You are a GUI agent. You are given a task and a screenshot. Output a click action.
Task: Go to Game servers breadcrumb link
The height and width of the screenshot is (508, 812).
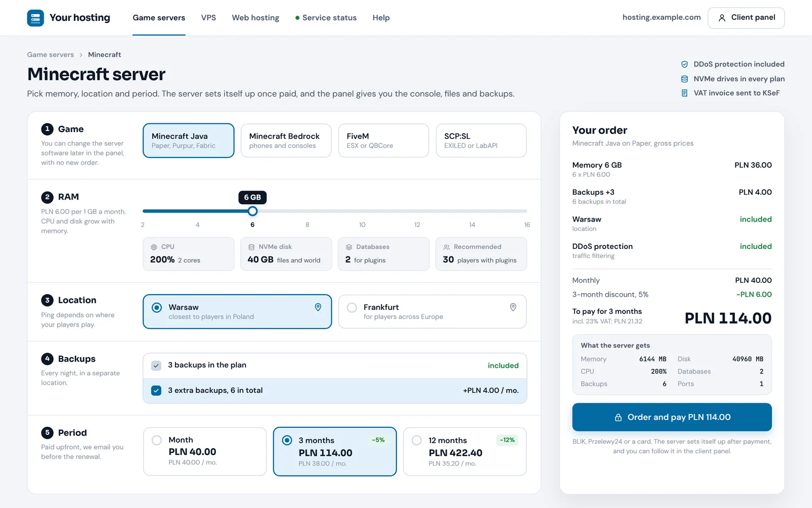tap(50, 55)
